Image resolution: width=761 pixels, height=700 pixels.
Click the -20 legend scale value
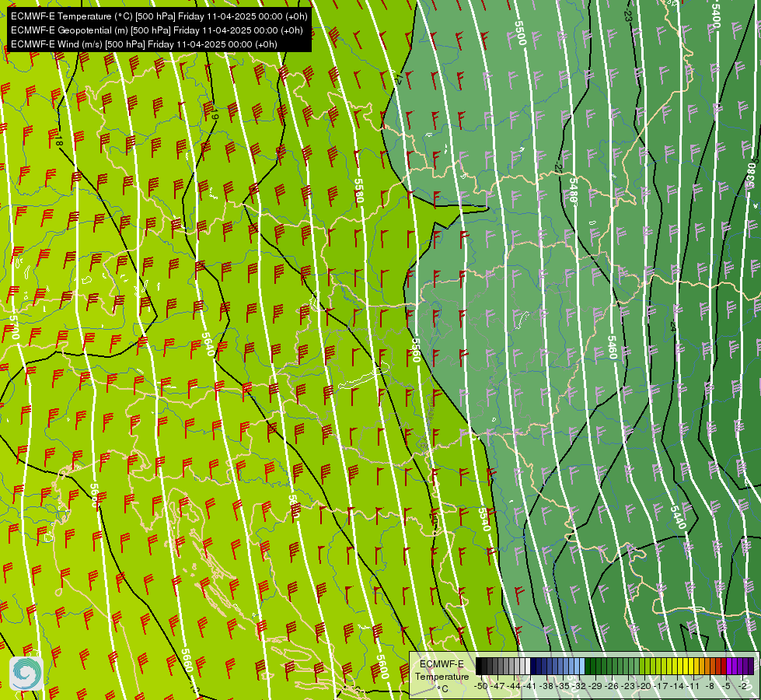point(644,686)
